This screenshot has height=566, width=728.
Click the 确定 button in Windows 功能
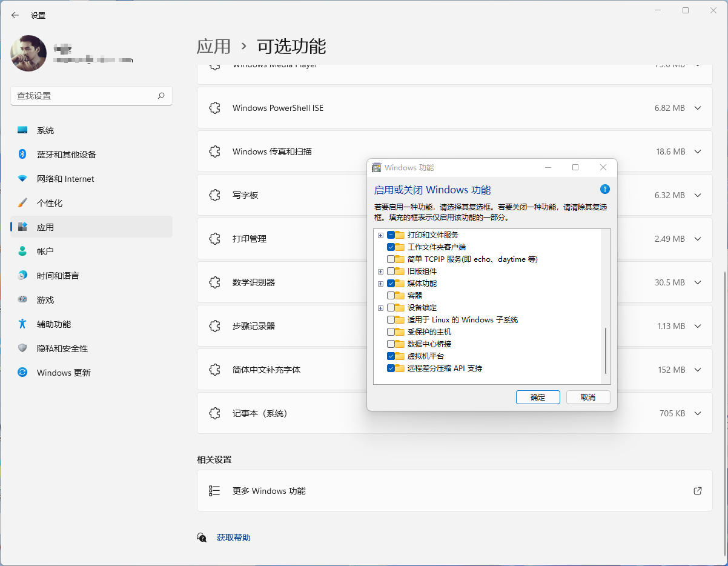pyautogui.click(x=538, y=397)
